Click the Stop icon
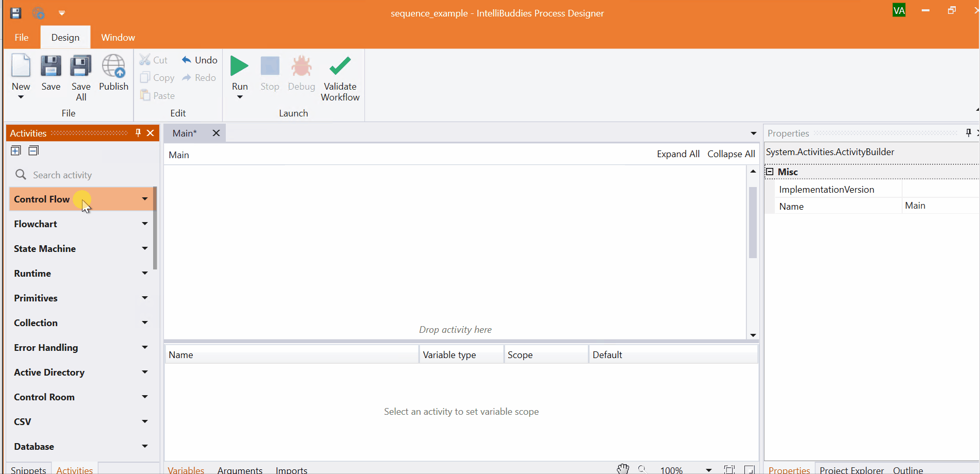 [270, 66]
